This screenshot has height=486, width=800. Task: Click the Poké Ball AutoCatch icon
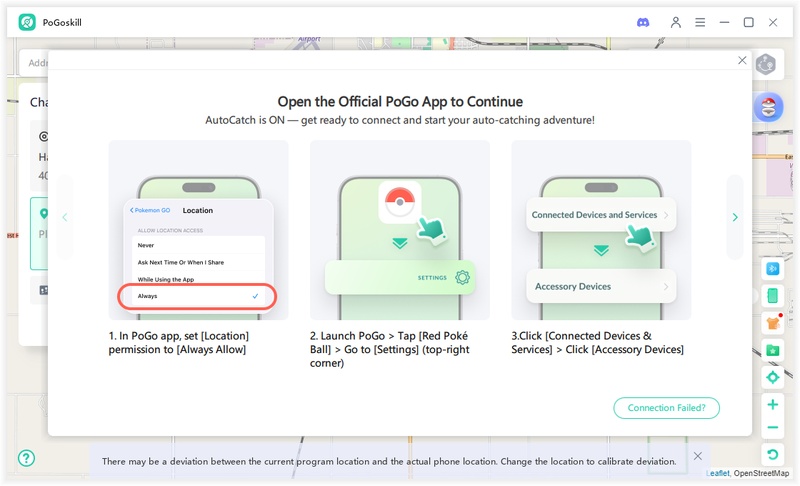pos(768,107)
